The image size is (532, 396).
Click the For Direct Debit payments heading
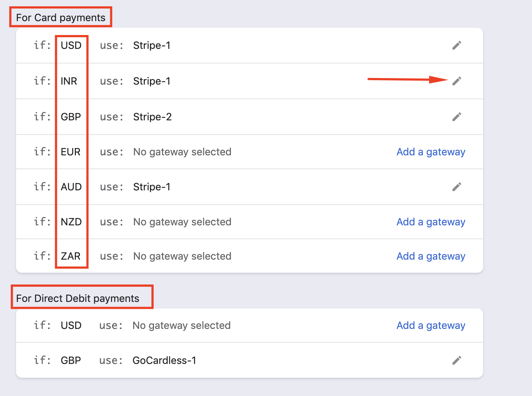click(x=78, y=298)
